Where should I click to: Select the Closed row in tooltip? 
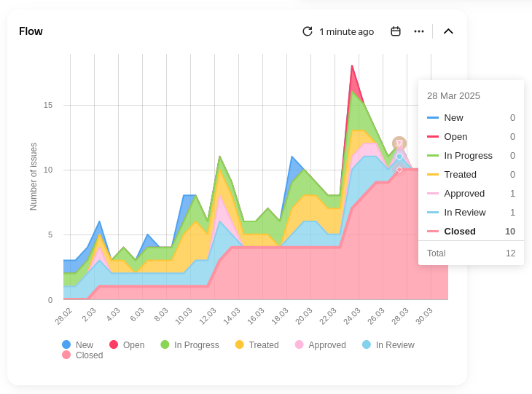click(x=471, y=231)
